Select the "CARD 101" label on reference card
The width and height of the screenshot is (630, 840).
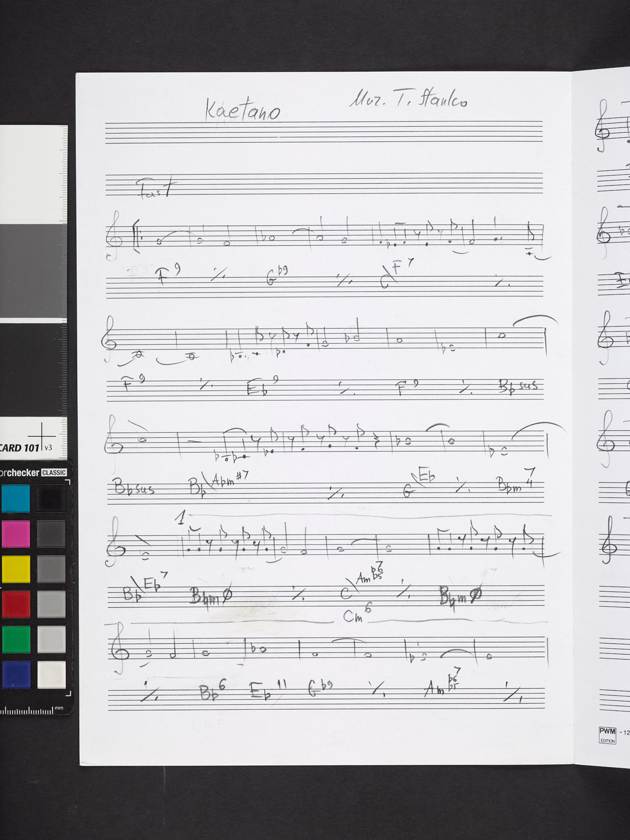(x=20, y=448)
